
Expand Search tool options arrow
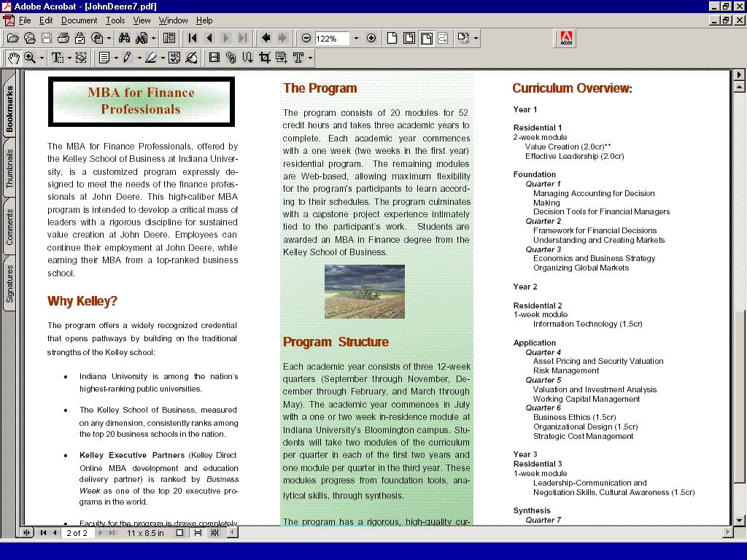(153, 38)
